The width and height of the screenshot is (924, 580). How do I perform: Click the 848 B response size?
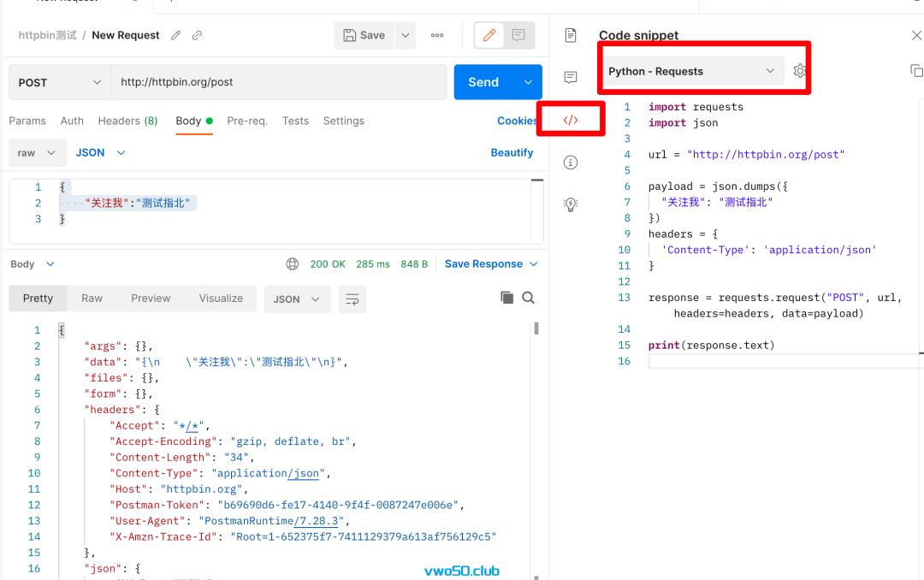414,264
